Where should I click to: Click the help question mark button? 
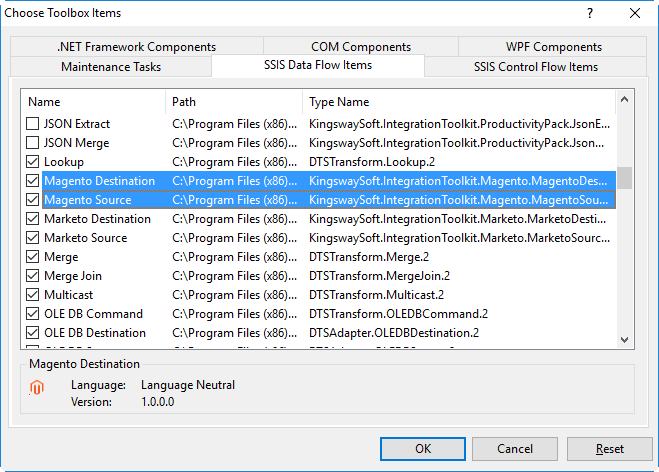pyautogui.click(x=590, y=13)
